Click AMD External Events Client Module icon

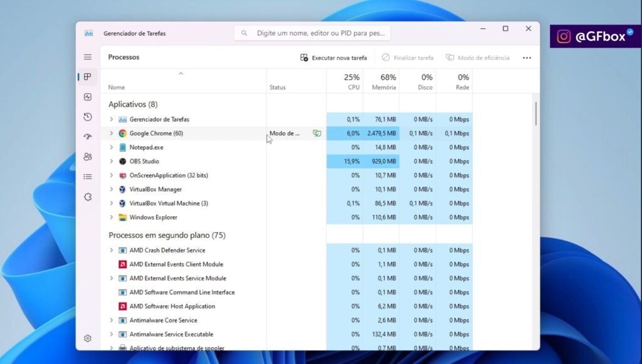122,264
